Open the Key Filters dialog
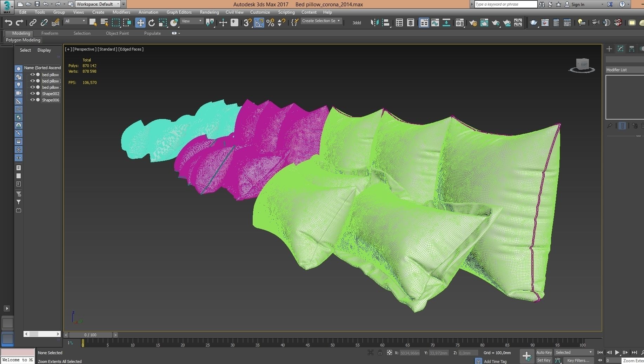 point(578,360)
